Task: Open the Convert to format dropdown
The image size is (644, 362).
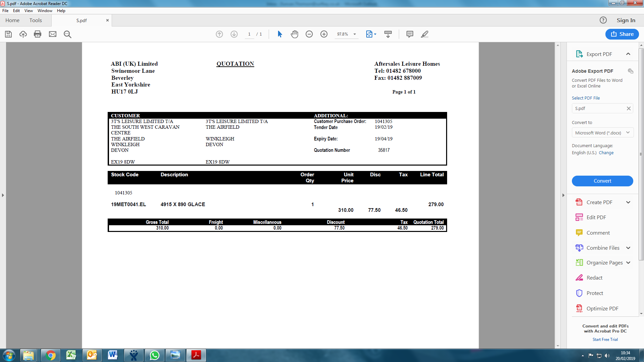Action: (x=602, y=133)
